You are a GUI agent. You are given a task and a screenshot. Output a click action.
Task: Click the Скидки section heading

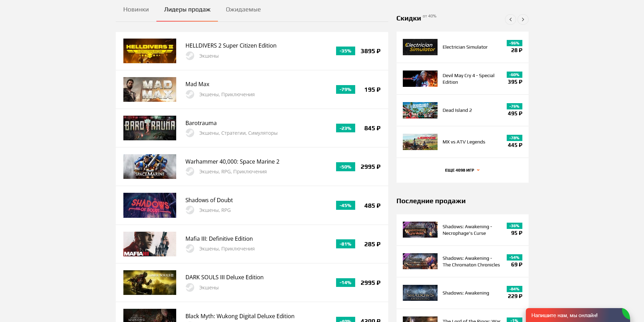click(x=408, y=18)
